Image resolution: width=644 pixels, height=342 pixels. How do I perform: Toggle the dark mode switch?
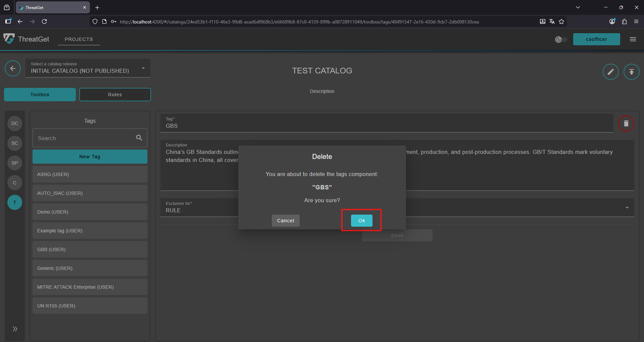[x=561, y=40]
